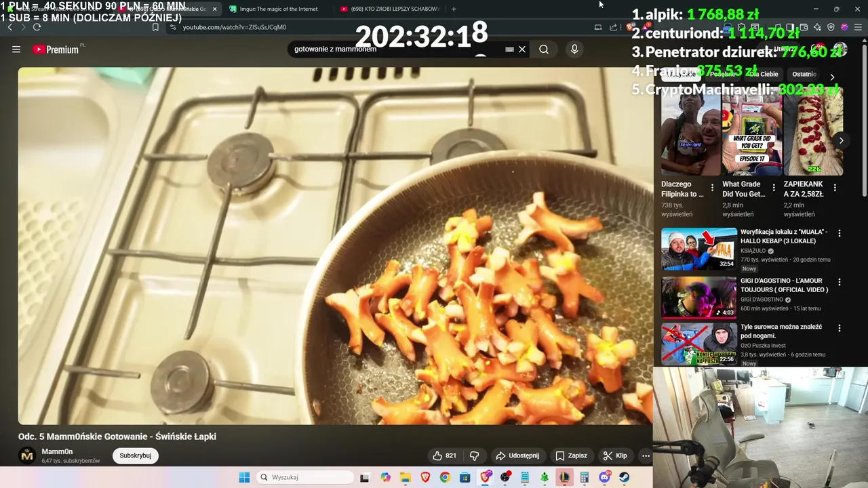Subscribe with the Subskrybuj button
Viewport: 868px width, 488px height.
[135, 455]
